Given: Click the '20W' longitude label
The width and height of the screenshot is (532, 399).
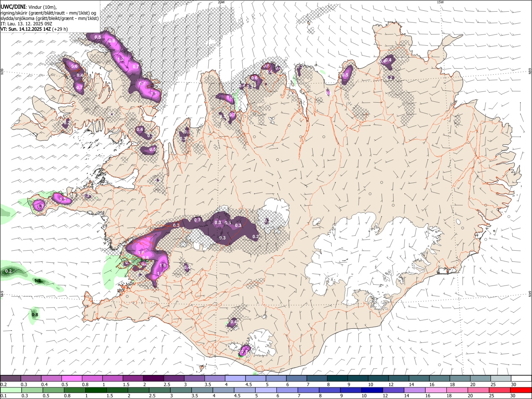Looking at the screenshot, I should [x=221, y=2].
